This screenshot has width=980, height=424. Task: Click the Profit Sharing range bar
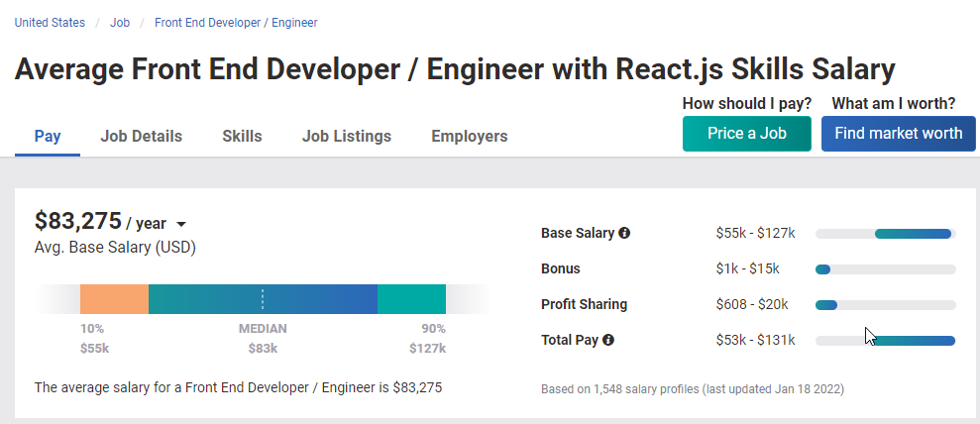pyautogui.click(x=886, y=305)
